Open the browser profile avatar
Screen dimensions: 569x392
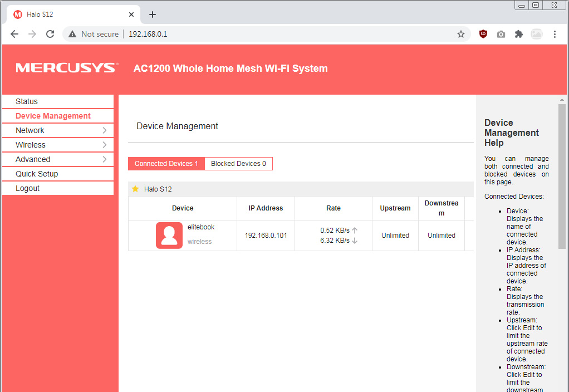(536, 34)
